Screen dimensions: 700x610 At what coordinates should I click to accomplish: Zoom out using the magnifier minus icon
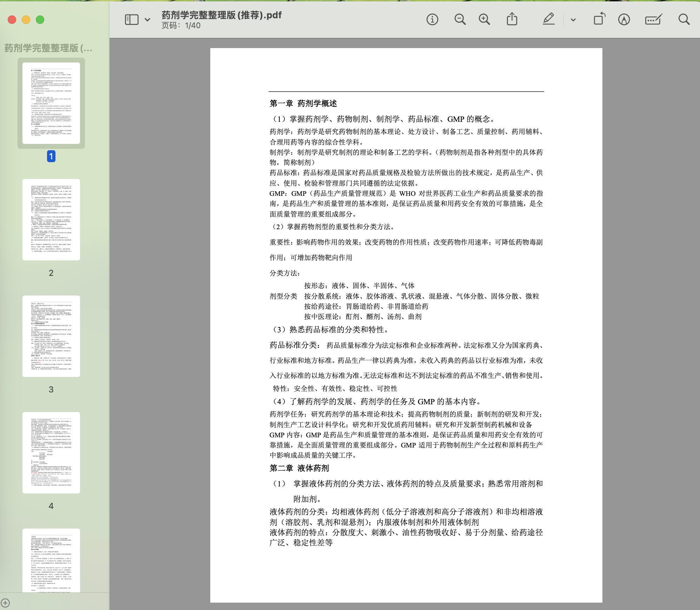[460, 19]
